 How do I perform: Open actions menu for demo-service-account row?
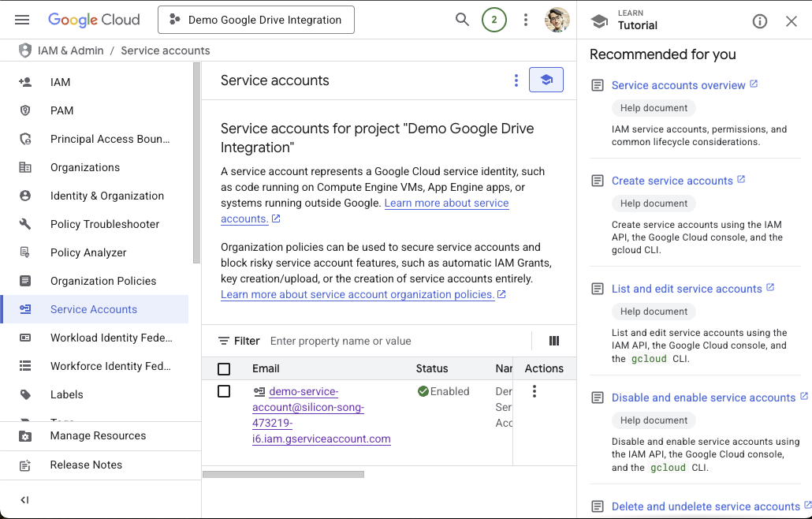pos(535,391)
